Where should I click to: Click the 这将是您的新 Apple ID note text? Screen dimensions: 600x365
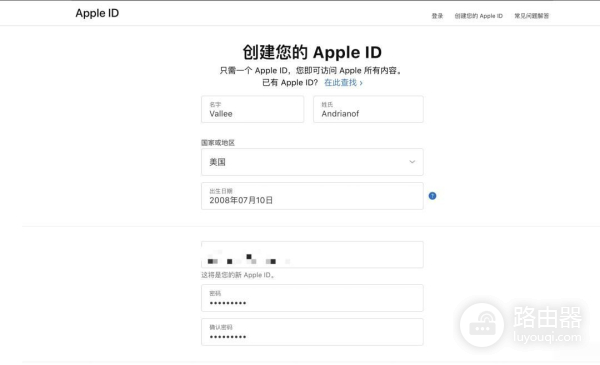238,275
